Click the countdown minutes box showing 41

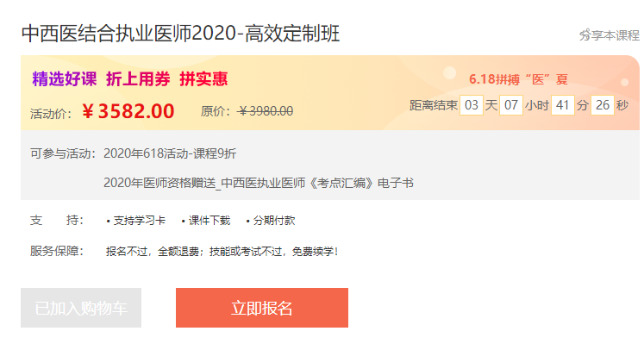pos(562,105)
